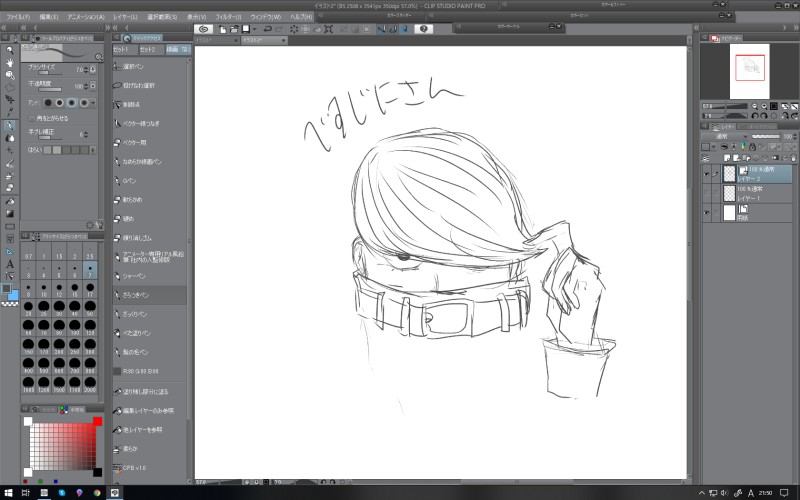
Task: Select Gペン in quick access
Action: coord(149,181)
